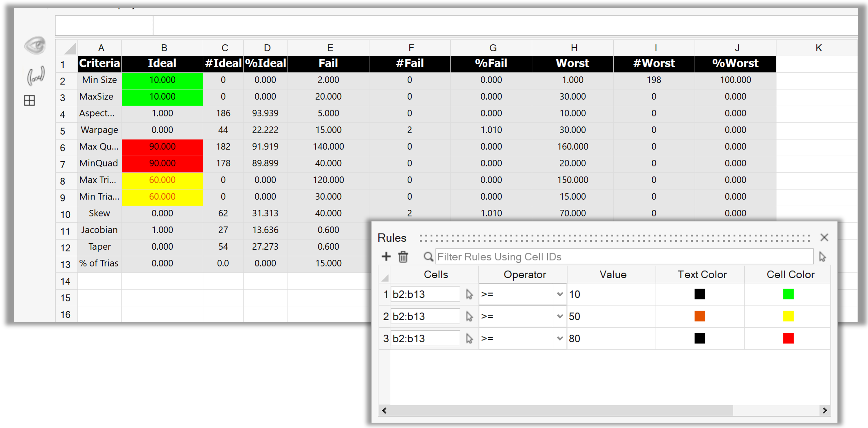This screenshot has width=868, height=428.
Task: Add a new rule with plus icon
Action: [386, 257]
